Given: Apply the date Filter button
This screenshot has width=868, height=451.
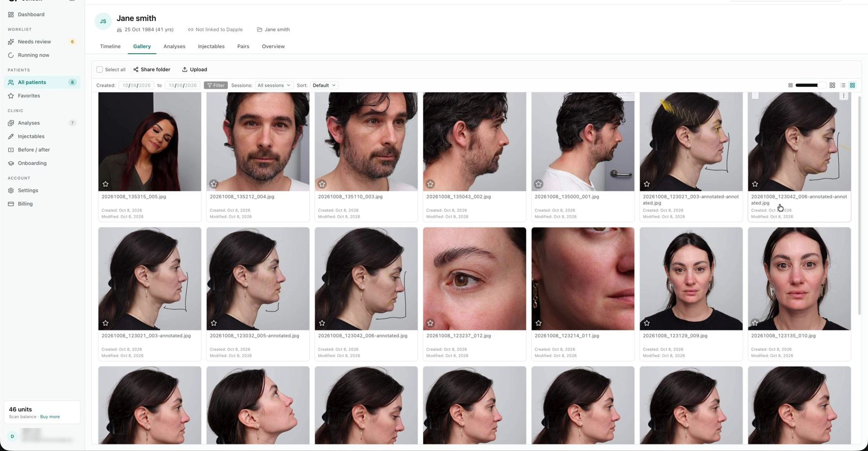Looking at the screenshot, I should (215, 85).
